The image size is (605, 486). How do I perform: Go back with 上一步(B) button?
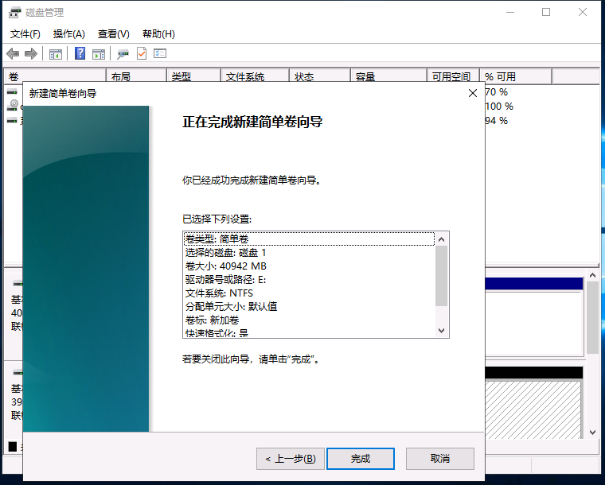tap(290, 459)
